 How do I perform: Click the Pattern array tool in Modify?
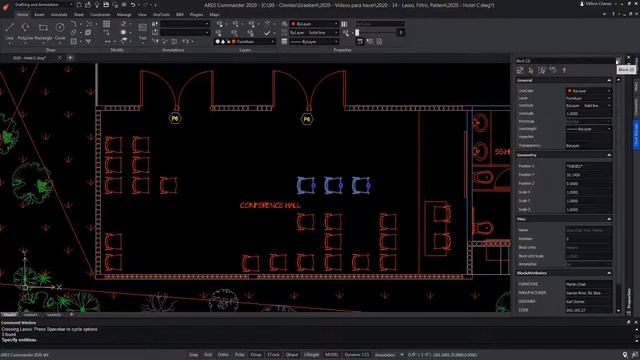106,24
